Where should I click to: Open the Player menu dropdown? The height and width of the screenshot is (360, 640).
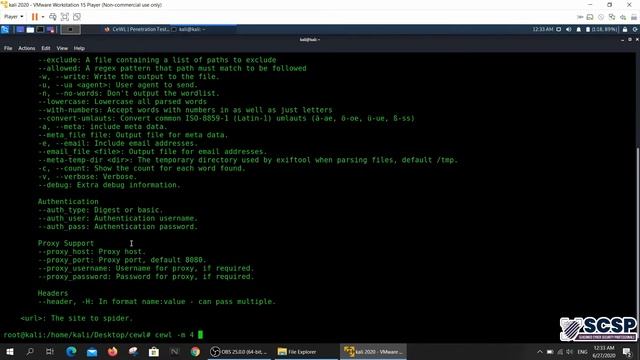pyautogui.click(x=13, y=17)
